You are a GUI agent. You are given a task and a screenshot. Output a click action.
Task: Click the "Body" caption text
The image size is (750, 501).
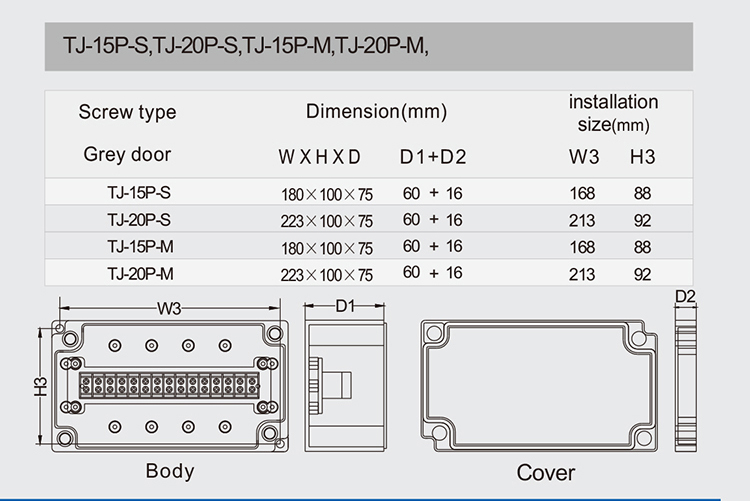pyautogui.click(x=170, y=470)
